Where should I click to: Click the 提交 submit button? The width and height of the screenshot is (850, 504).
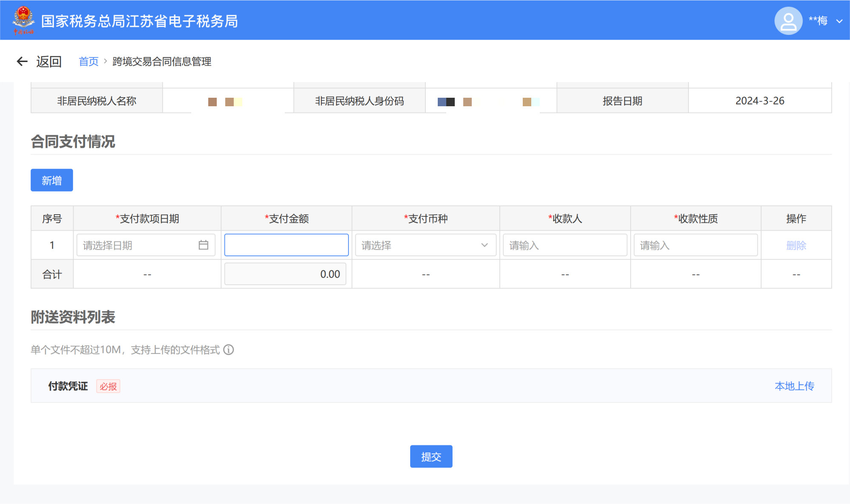pyautogui.click(x=431, y=456)
